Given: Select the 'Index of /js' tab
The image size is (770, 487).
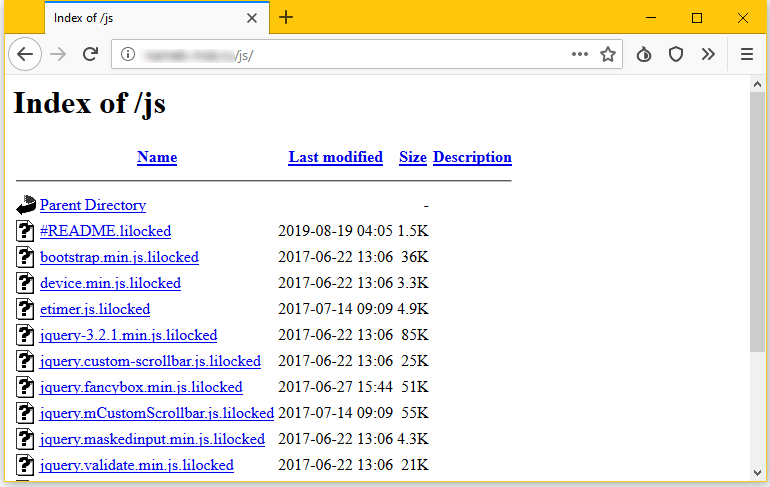Looking at the screenshot, I should [x=140, y=18].
